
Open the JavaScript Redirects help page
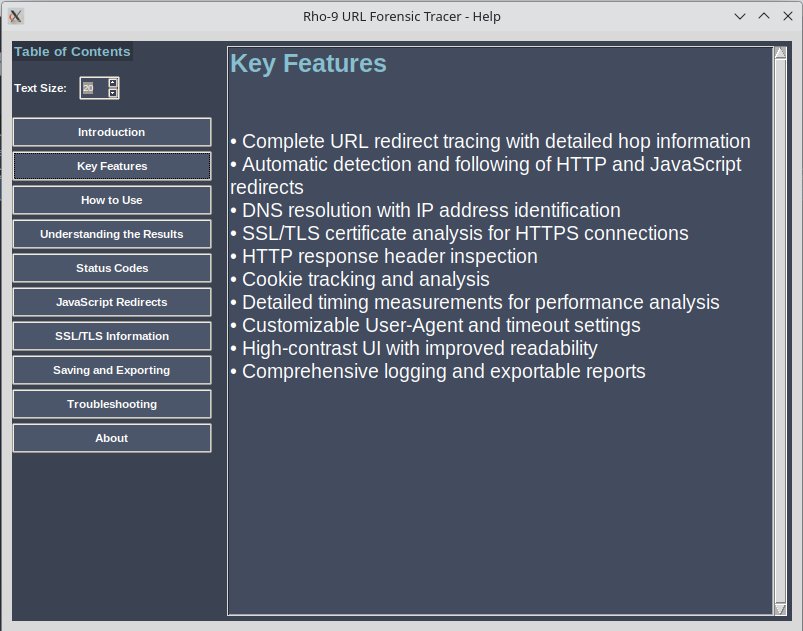[x=111, y=302]
